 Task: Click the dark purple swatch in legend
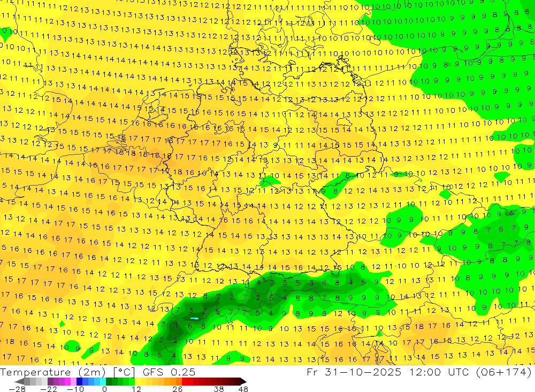pyautogui.click(x=50, y=382)
